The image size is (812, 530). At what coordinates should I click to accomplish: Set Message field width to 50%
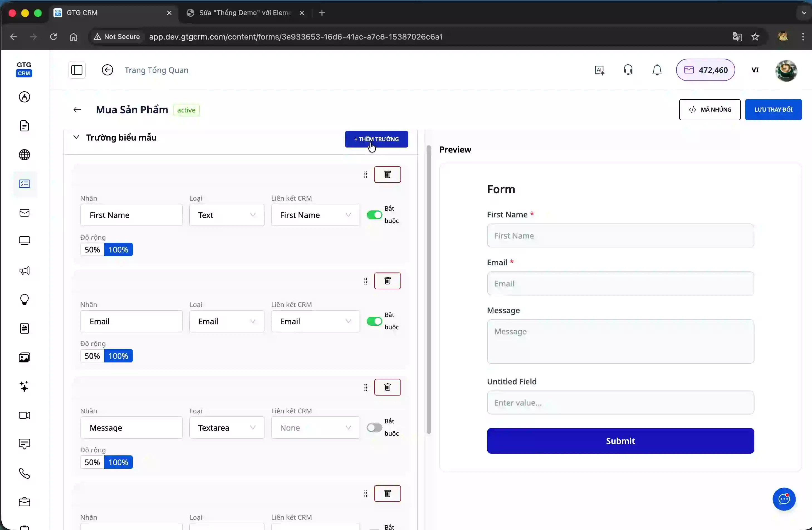[x=91, y=462]
